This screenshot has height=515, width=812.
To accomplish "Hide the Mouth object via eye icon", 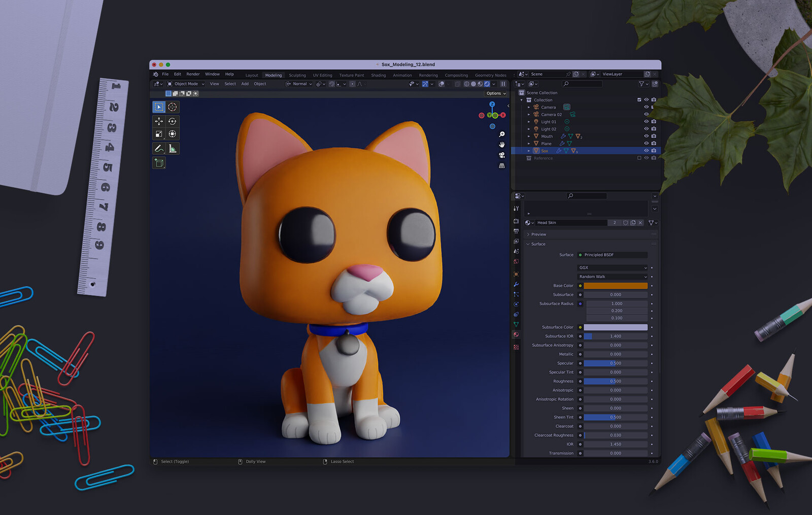I will pyautogui.click(x=646, y=136).
